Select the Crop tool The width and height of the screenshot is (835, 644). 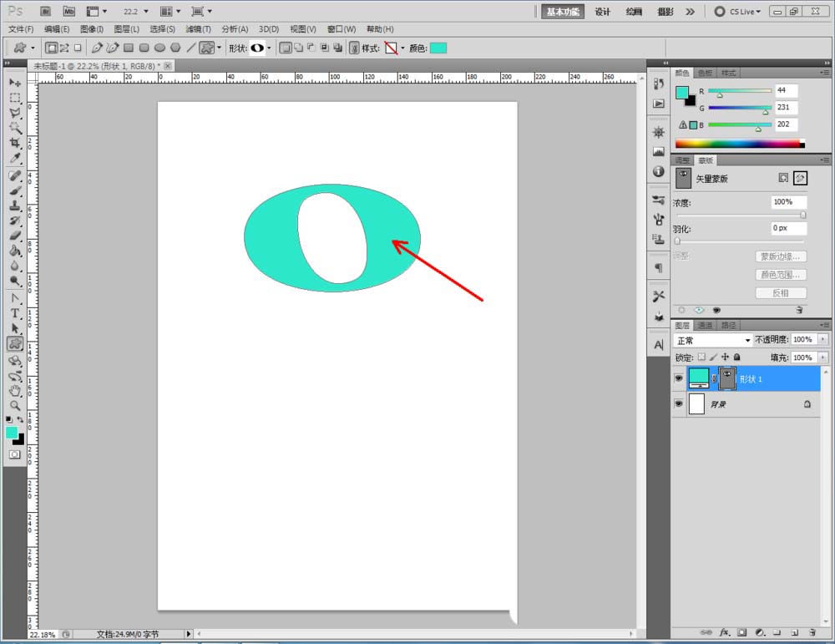[x=15, y=143]
